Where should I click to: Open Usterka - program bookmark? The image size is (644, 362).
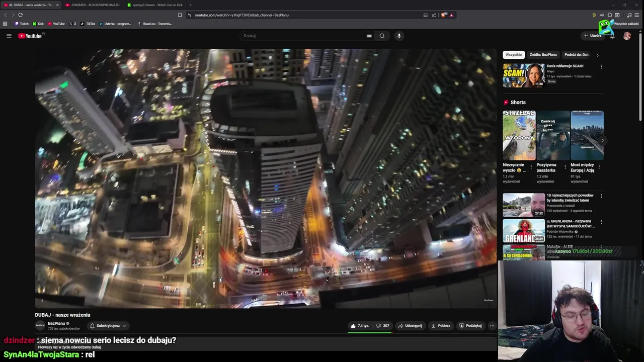pyautogui.click(x=115, y=24)
